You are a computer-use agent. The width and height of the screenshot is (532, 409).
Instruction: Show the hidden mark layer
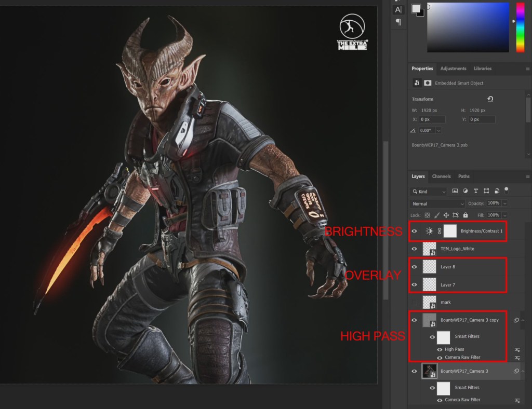pyautogui.click(x=414, y=302)
